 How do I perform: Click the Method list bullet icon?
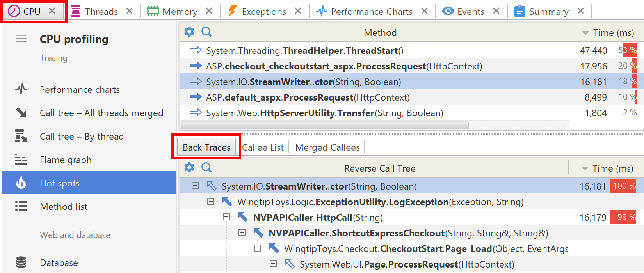point(21,206)
